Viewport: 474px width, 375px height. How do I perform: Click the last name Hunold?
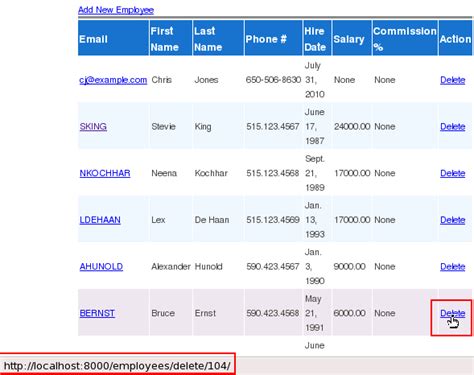[209, 267]
